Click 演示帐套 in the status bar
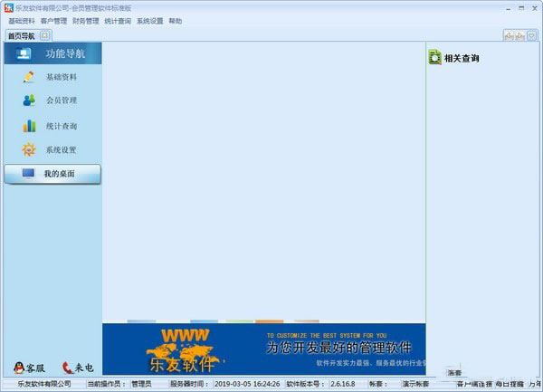The width and height of the screenshot is (543, 392). 415,384
